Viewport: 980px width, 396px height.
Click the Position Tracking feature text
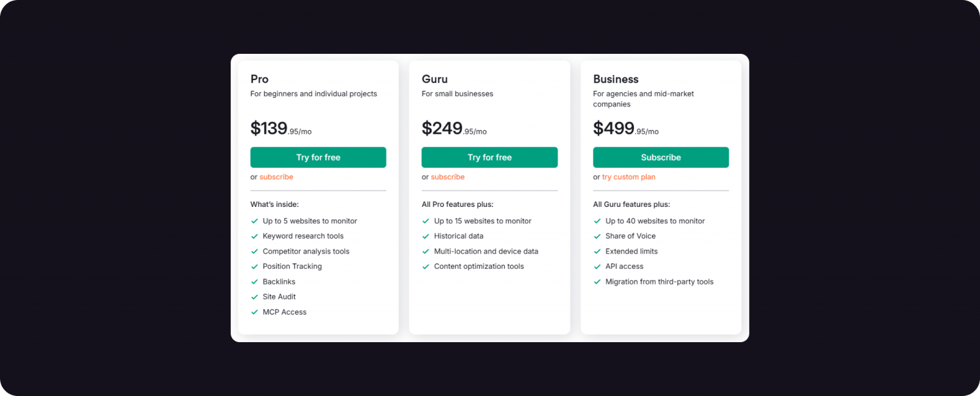[x=292, y=266]
